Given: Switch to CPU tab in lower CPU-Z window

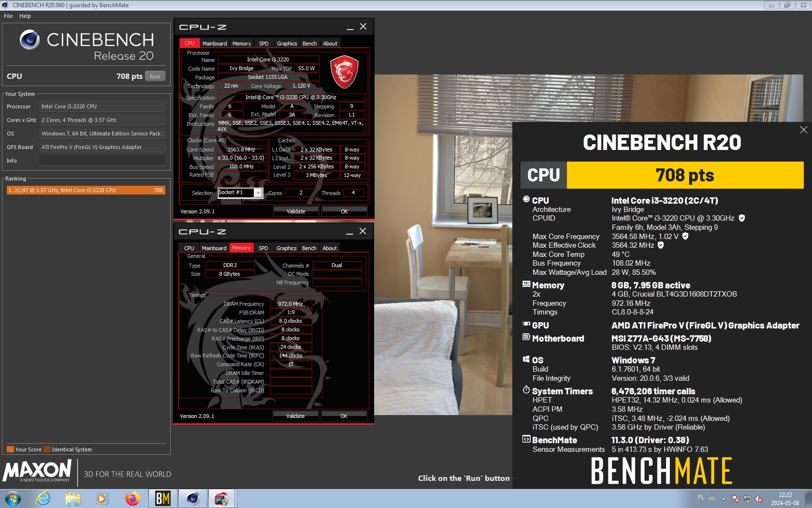Looking at the screenshot, I should [x=189, y=248].
